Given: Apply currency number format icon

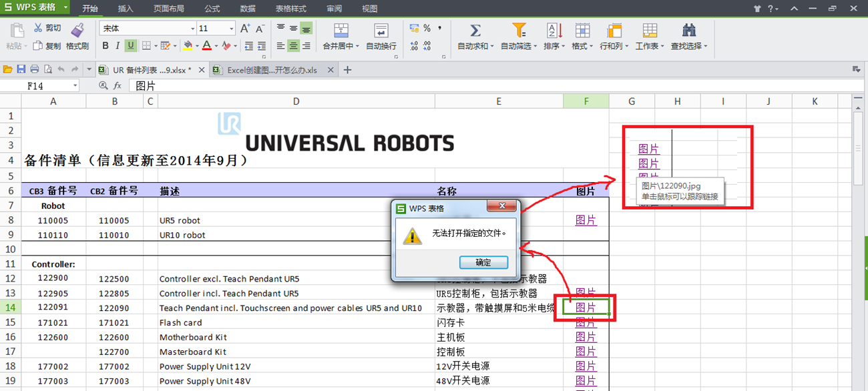Looking at the screenshot, I should pos(414,28).
